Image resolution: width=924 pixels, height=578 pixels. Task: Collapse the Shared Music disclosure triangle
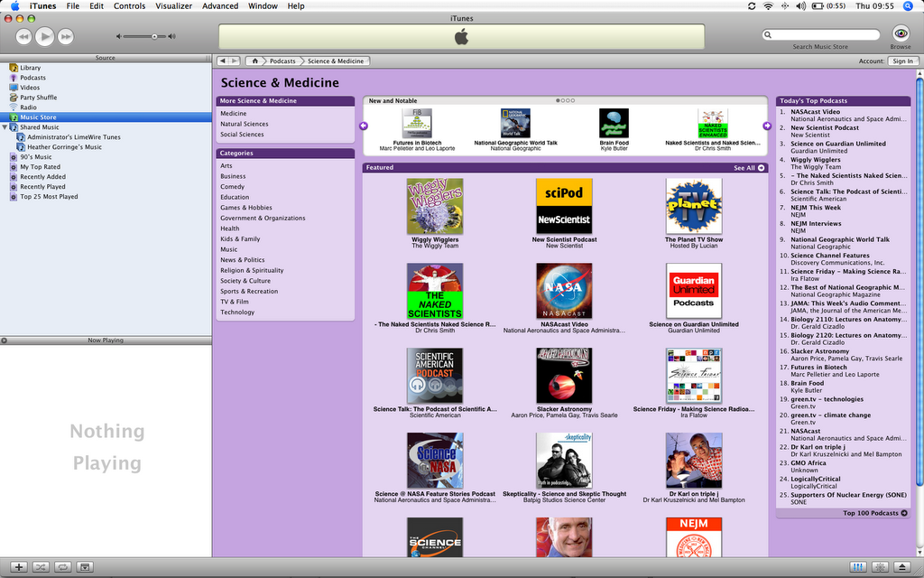[x=5, y=127]
